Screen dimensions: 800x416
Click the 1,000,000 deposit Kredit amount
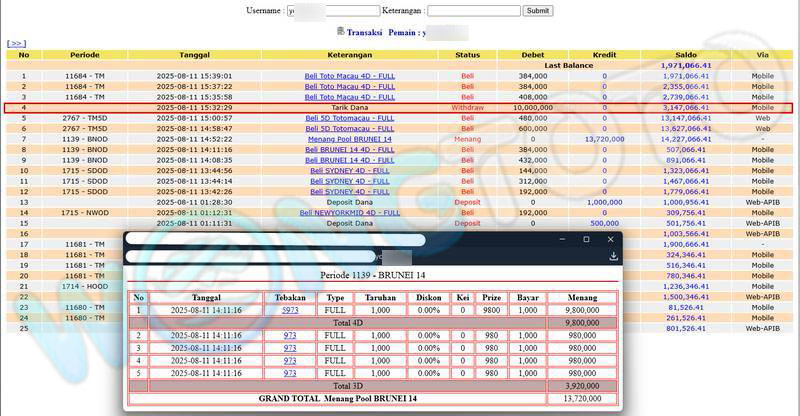(x=603, y=202)
